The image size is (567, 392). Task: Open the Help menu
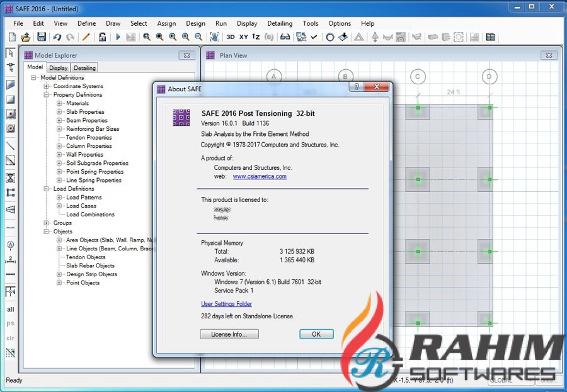[367, 23]
